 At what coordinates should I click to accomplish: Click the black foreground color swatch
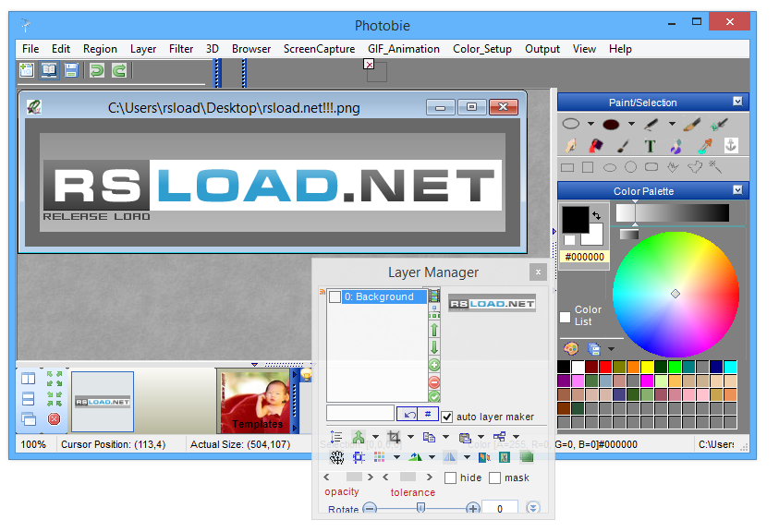click(x=576, y=219)
